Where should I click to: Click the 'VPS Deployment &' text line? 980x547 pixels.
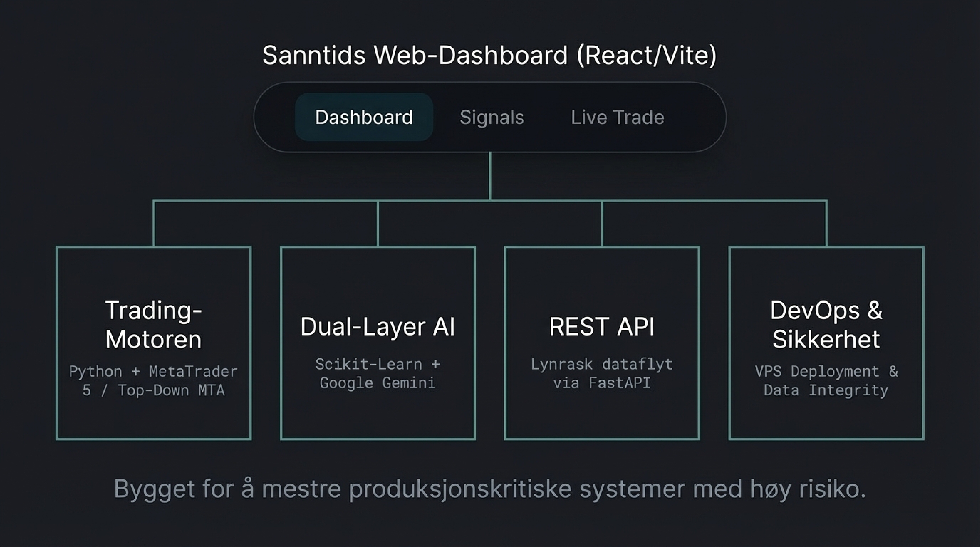pos(826,371)
